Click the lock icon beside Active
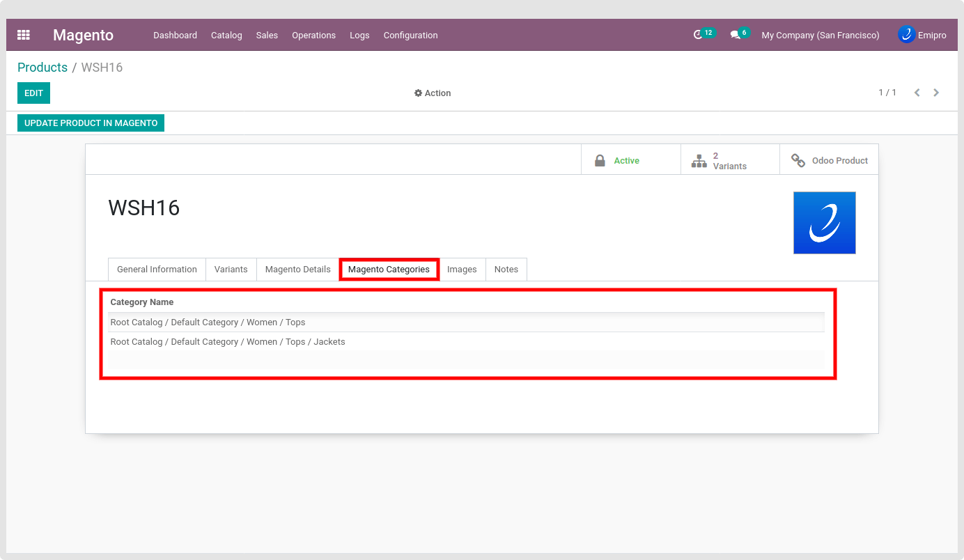The image size is (964, 560). 600,161
